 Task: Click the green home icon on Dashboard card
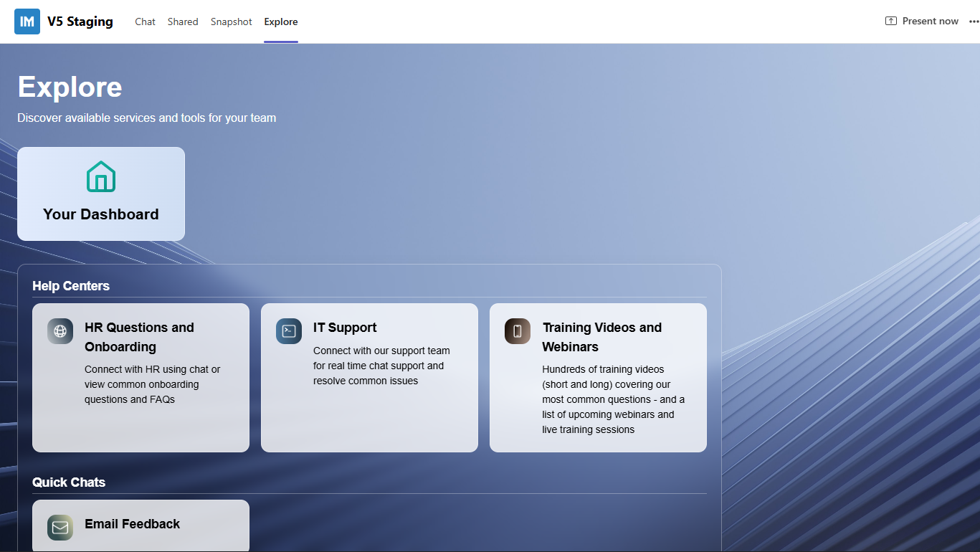pyautogui.click(x=101, y=176)
